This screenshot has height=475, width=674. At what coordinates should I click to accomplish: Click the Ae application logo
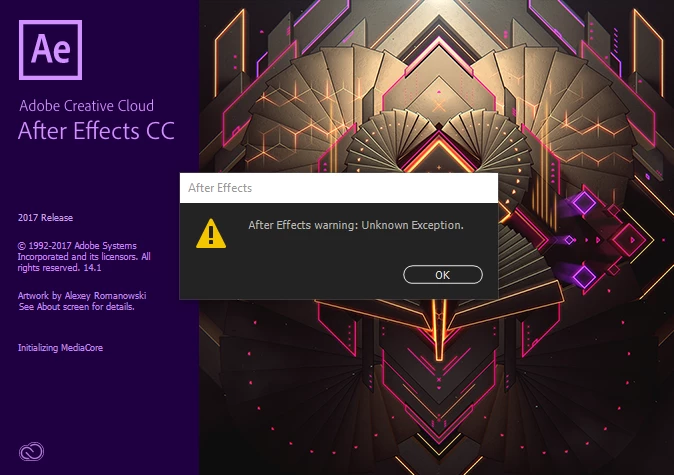pos(50,50)
